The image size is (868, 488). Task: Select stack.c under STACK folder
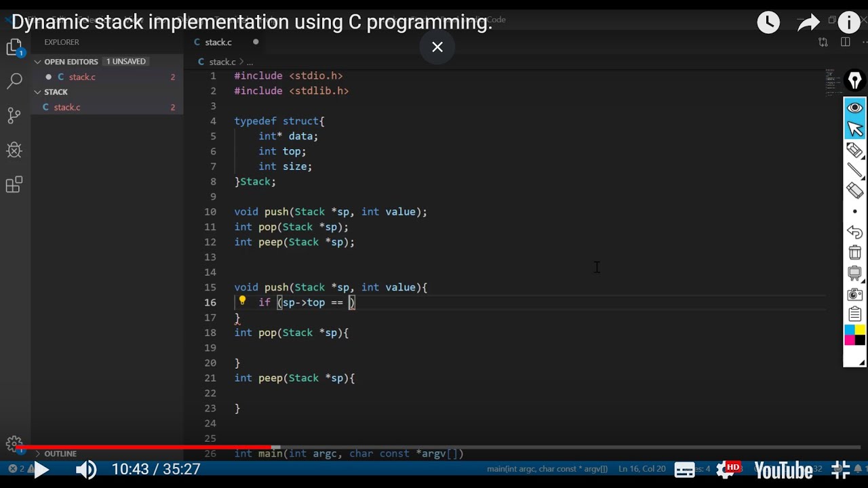tap(66, 107)
